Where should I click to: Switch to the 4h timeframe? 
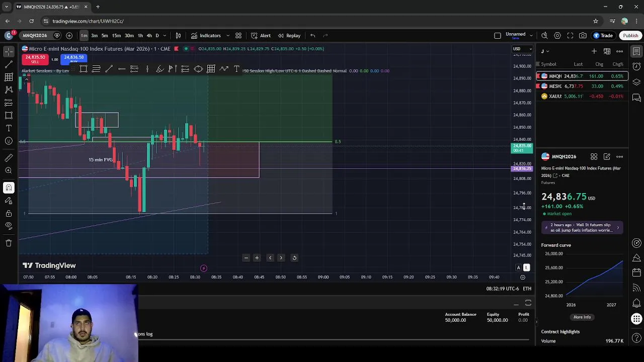coord(149,36)
